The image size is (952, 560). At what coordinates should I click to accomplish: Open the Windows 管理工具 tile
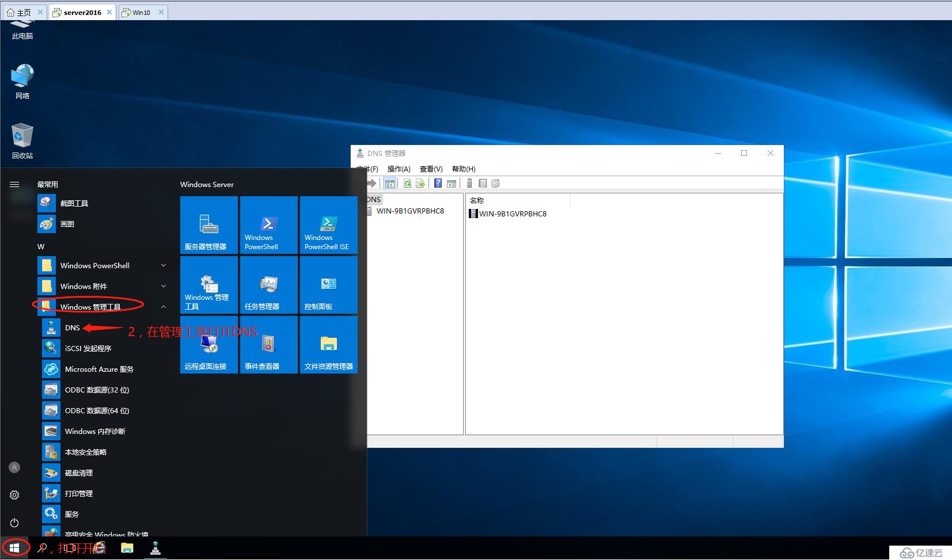209,285
